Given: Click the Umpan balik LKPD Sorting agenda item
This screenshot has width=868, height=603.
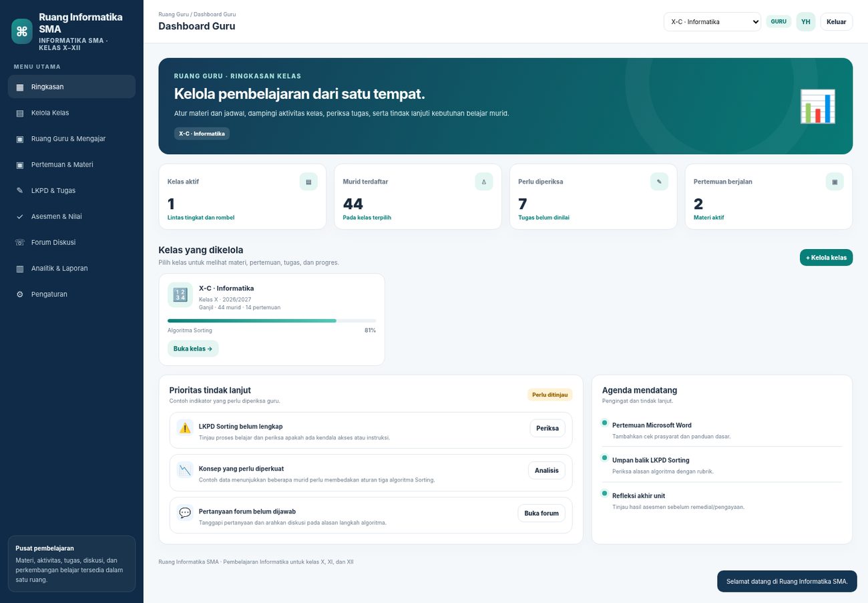Looking at the screenshot, I should pyautogui.click(x=722, y=465).
